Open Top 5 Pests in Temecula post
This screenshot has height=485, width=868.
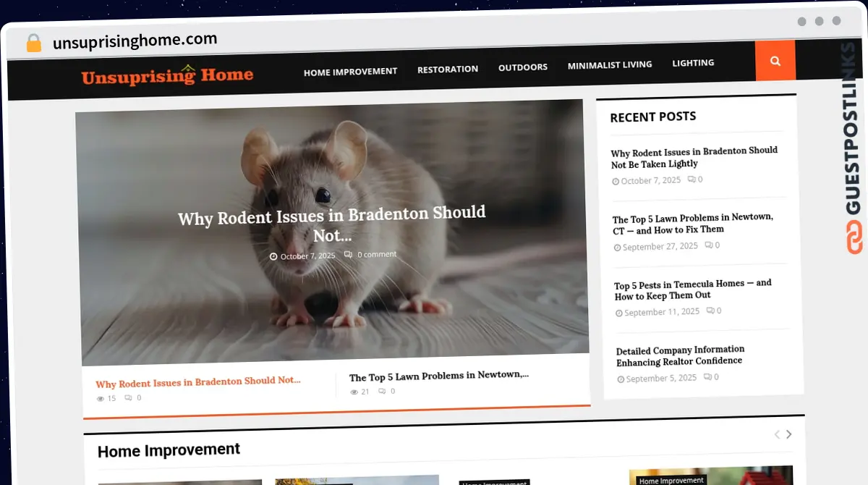[692, 290]
